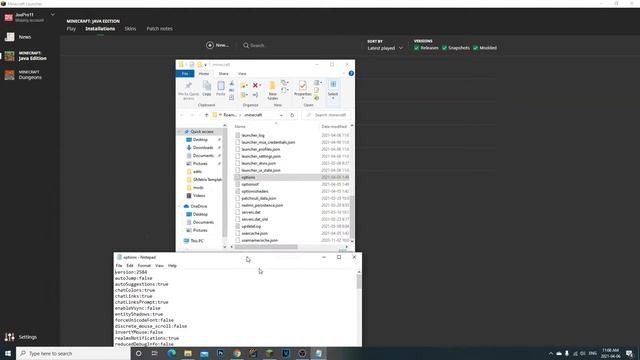Click the Search .minecraft field

(x=326, y=115)
